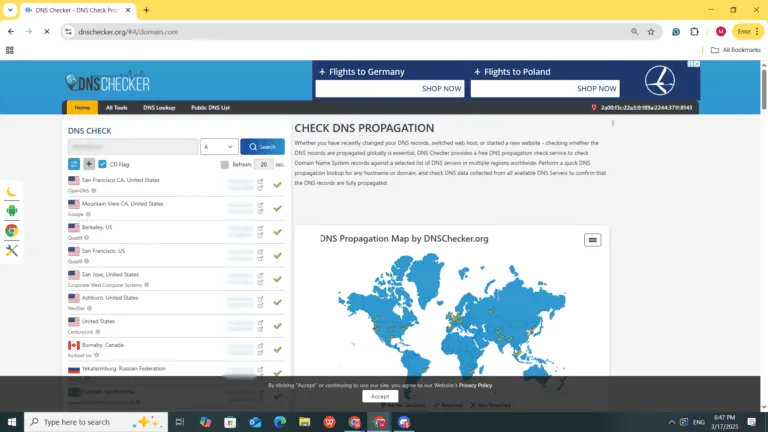
Task: Click the DNS settings sliders icon
Action: tap(74, 164)
